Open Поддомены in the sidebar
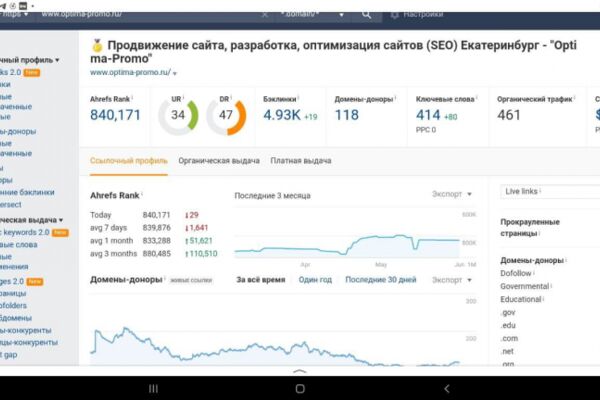This screenshot has width=600, height=400. [x=16, y=318]
